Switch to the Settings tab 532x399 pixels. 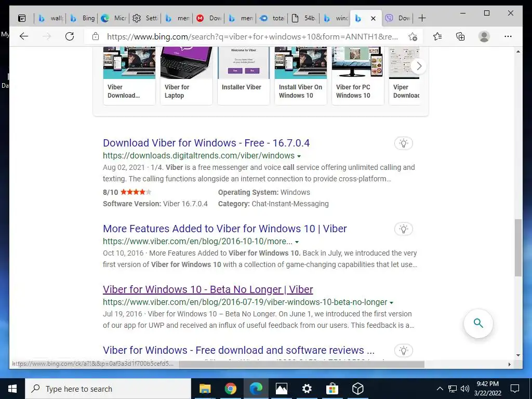point(145,18)
